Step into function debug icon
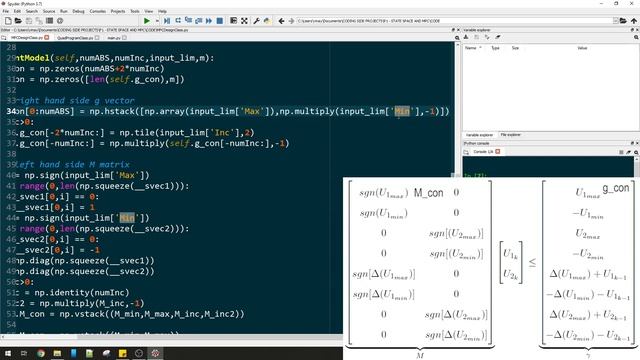 tap(188, 20)
